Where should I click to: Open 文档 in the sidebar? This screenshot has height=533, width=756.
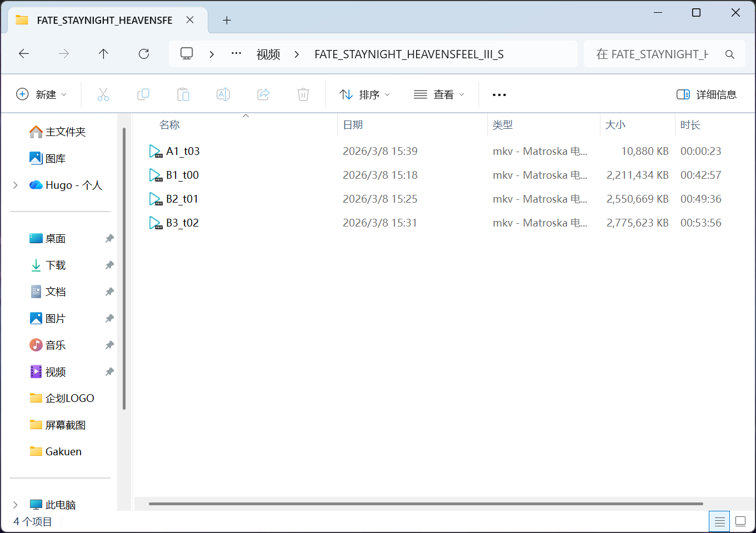(48, 291)
